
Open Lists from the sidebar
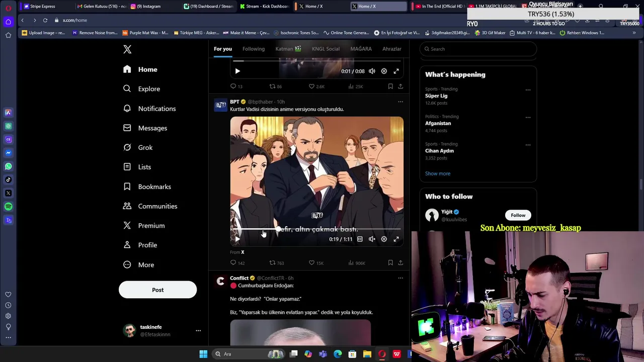[137, 167]
